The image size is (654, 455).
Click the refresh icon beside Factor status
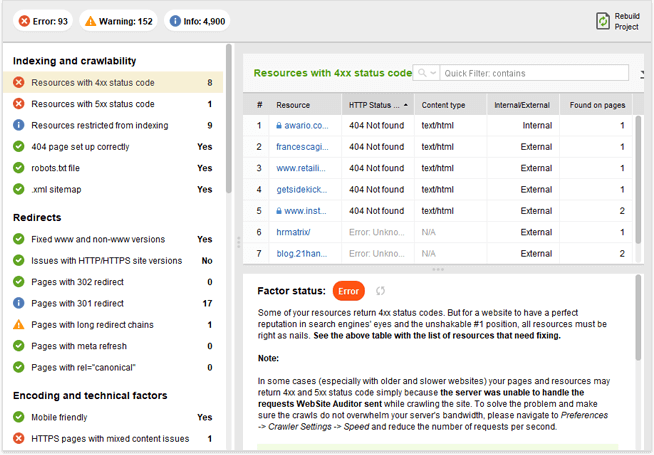[380, 291]
